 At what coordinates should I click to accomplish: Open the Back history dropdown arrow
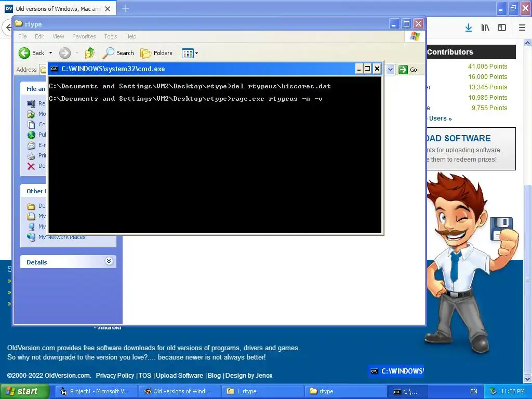(x=50, y=53)
